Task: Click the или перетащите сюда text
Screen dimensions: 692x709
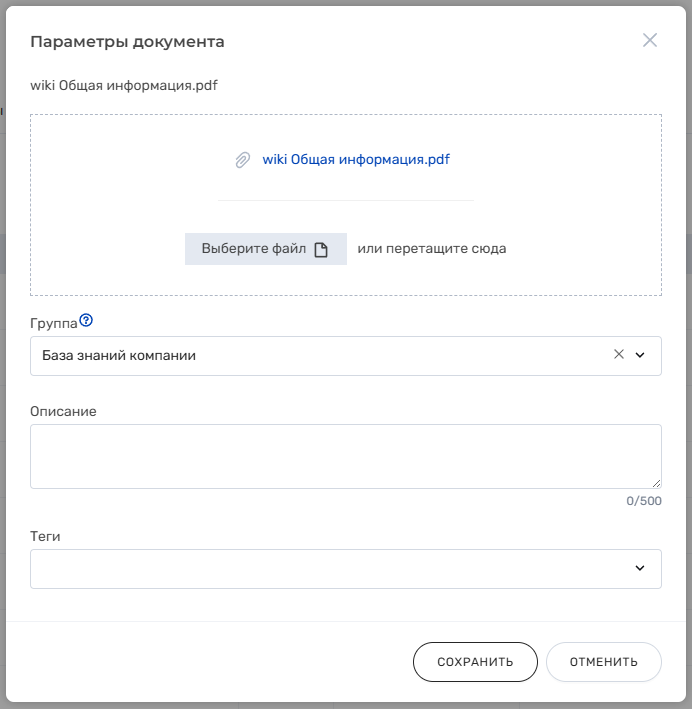Action: 431,249
